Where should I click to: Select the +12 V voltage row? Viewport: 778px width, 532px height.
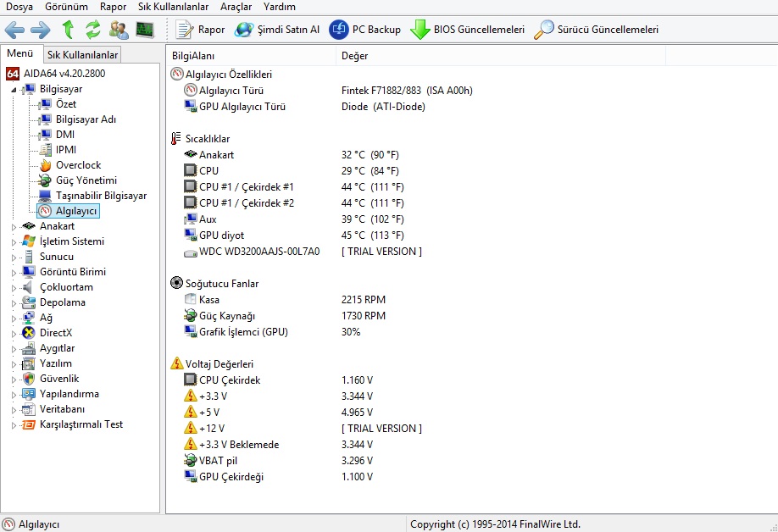(303, 429)
